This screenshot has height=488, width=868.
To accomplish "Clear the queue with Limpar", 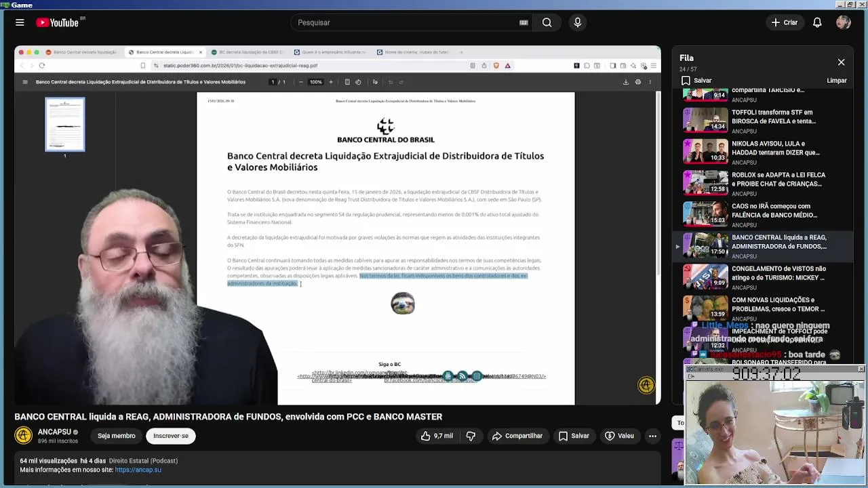I will tap(837, 80).
